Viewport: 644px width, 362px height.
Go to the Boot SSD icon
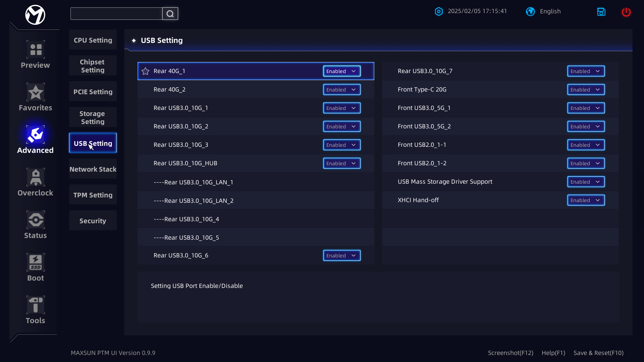(36, 262)
